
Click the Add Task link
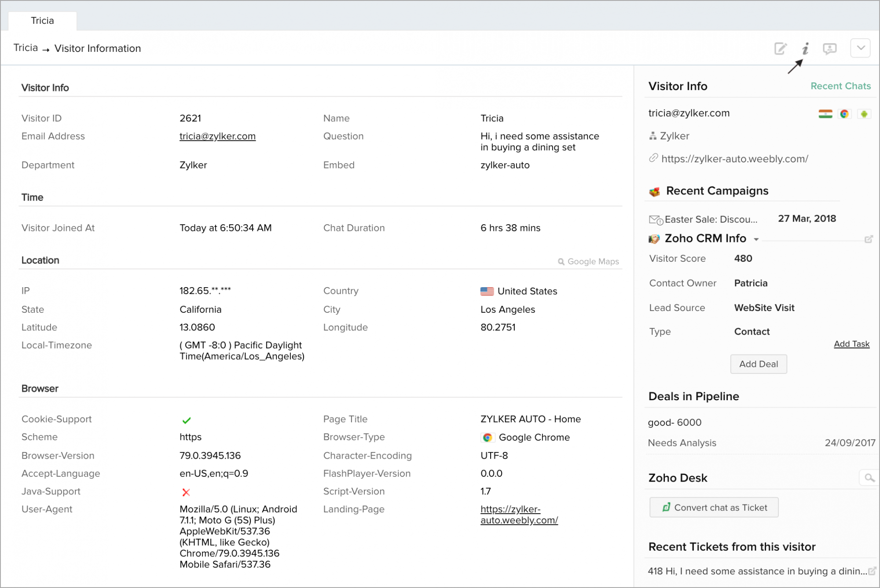coord(851,344)
